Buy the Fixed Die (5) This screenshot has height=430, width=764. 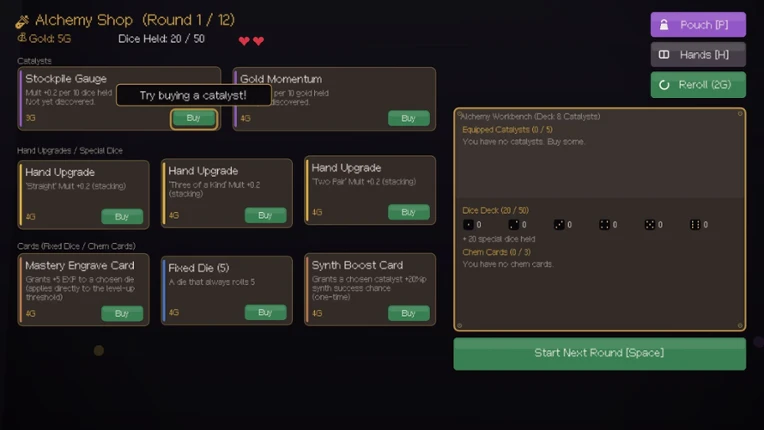point(265,312)
